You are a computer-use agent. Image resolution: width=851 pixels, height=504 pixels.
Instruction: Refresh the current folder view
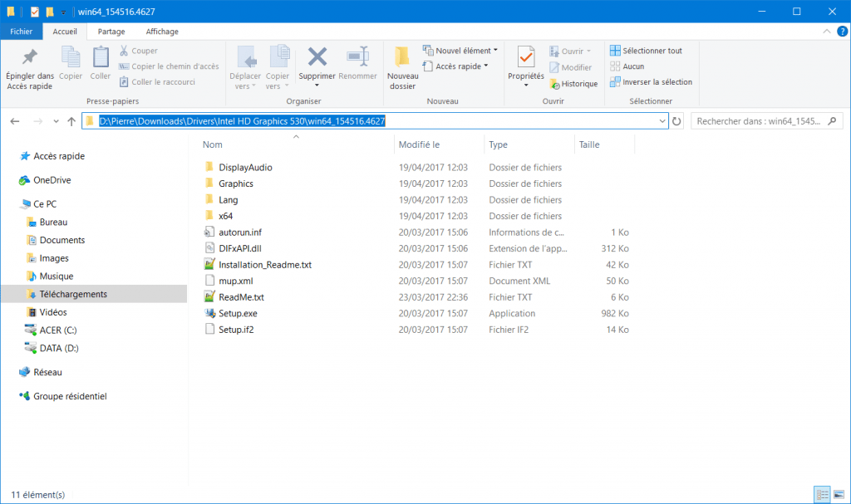click(x=676, y=121)
